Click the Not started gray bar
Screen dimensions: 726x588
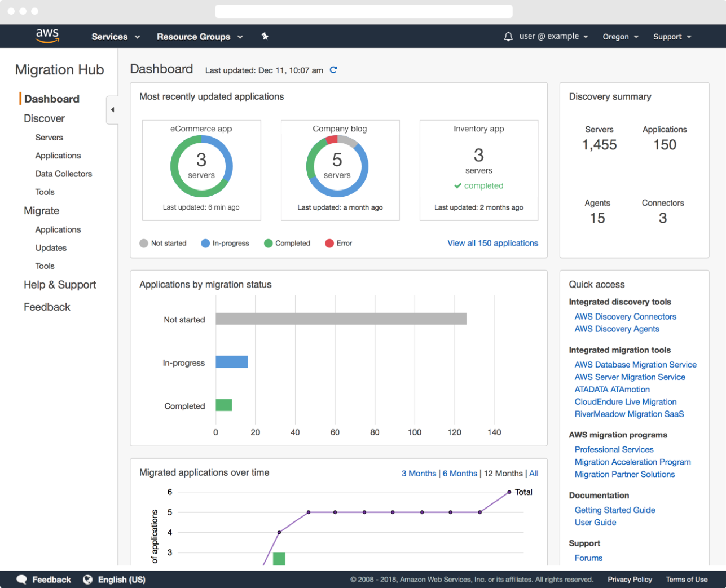(341, 319)
